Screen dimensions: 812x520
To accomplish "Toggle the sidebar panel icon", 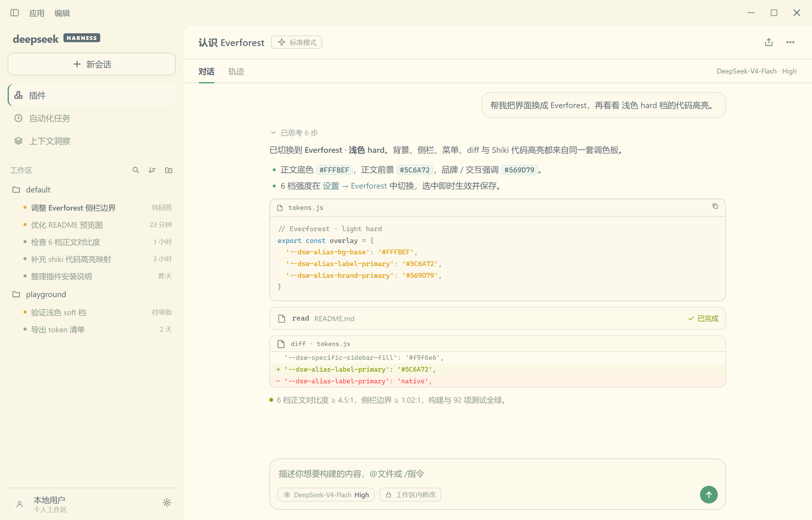I will 15,13.
